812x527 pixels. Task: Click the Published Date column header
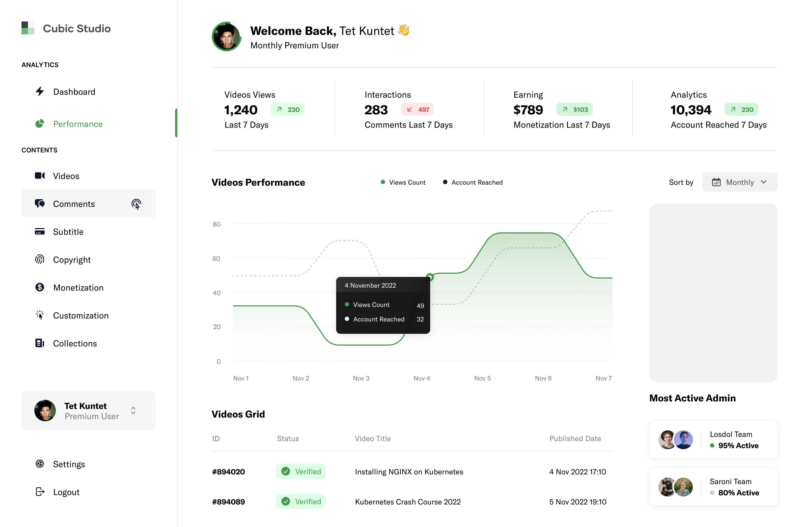click(575, 438)
